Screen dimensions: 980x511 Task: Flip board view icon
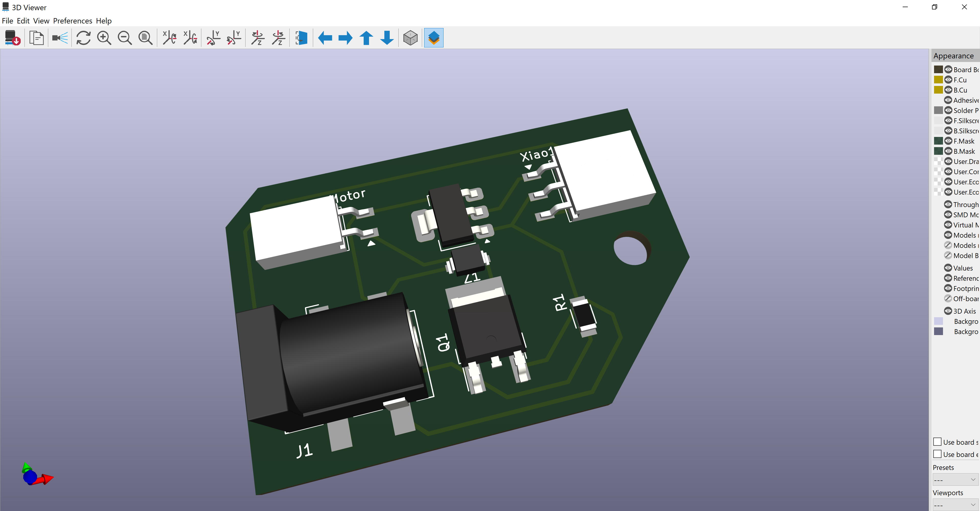point(302,38)
